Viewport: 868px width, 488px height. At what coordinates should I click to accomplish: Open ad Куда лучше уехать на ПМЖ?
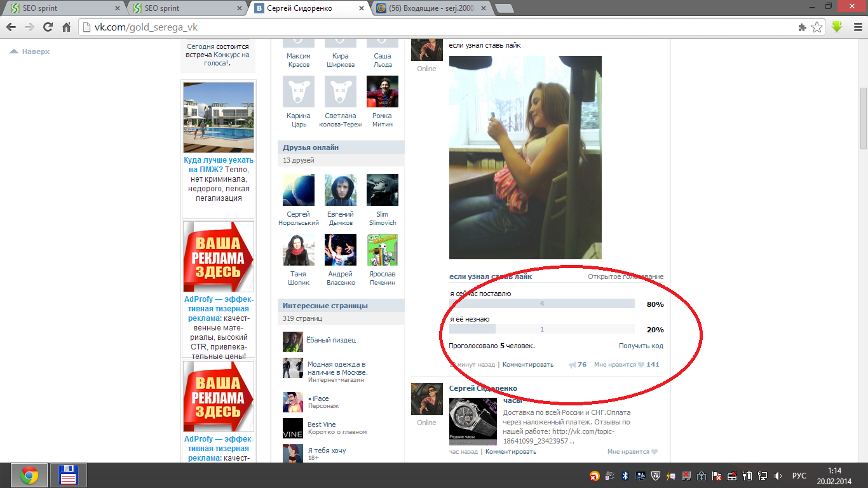tap(218, 165)
